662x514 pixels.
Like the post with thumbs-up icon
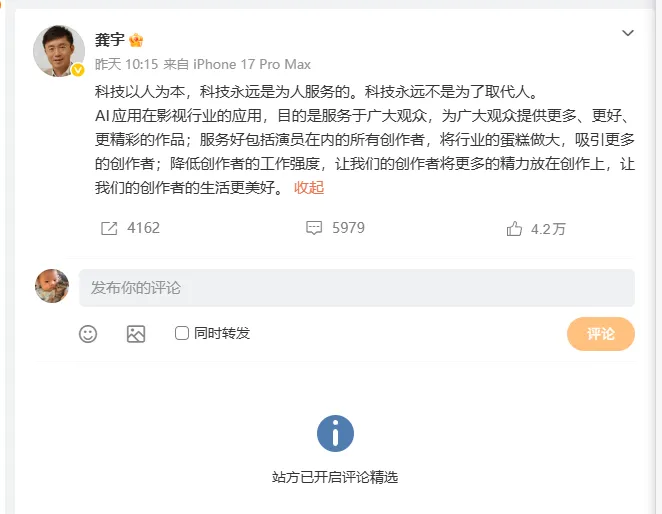click(x=514, y=228)
